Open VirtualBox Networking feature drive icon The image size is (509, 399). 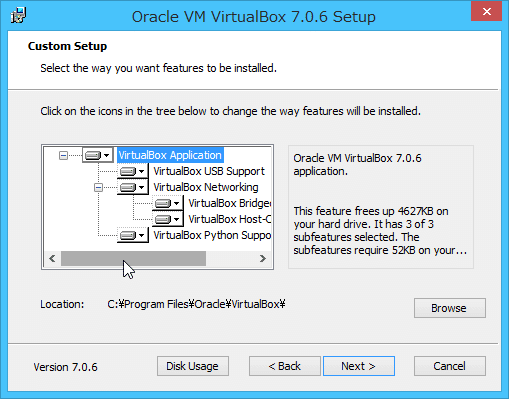(132, 187)
